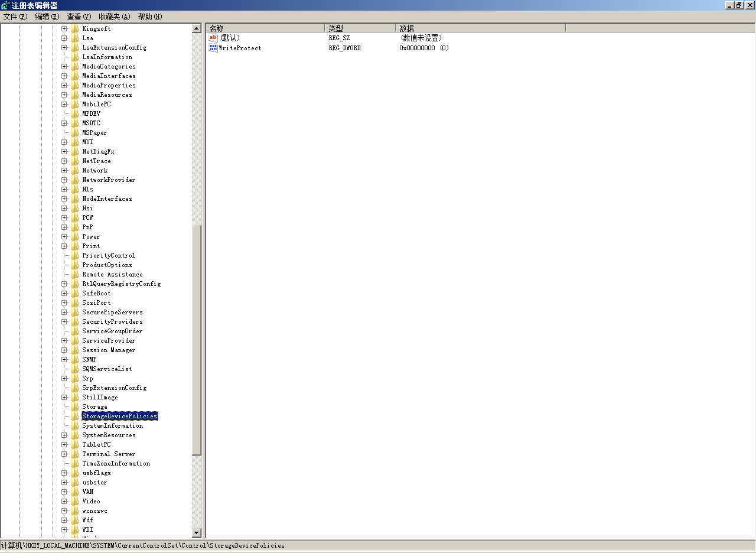The height and width of the screenshot is (553, 756).
Task: Click the Terminal Server folder icon
Action: coord(74,454)
